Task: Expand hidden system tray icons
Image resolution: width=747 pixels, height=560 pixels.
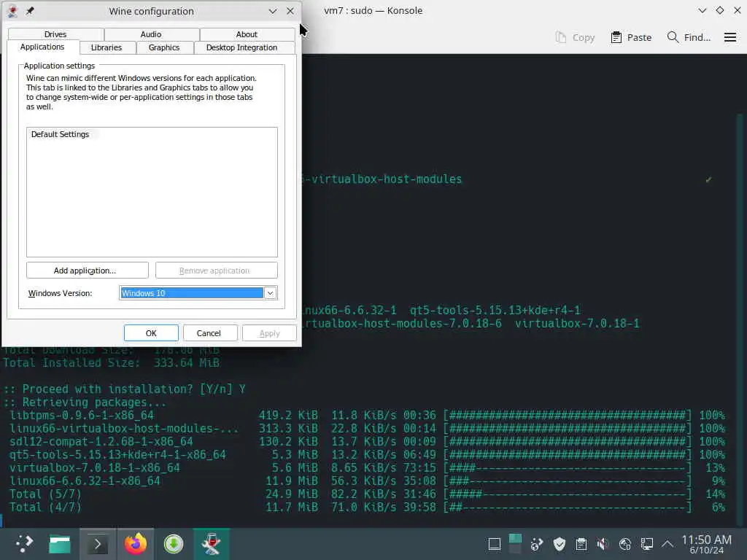Action: pos(667,544)
